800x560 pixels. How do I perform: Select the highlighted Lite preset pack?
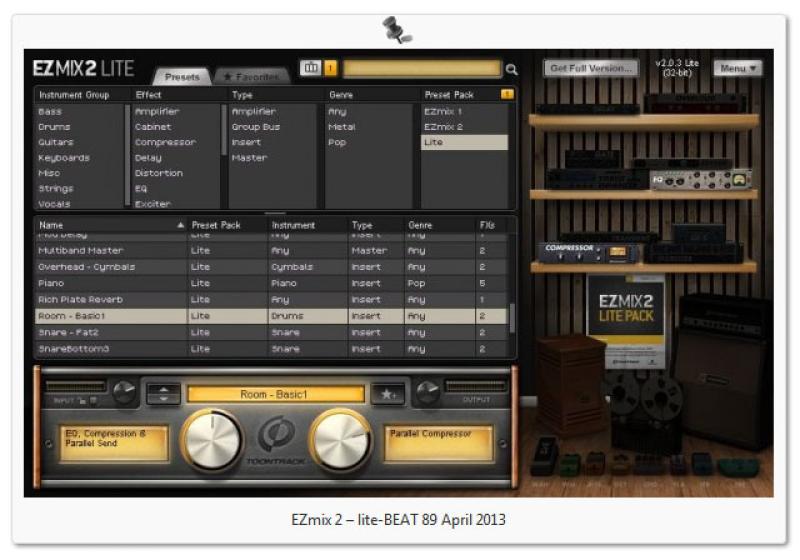464,142
